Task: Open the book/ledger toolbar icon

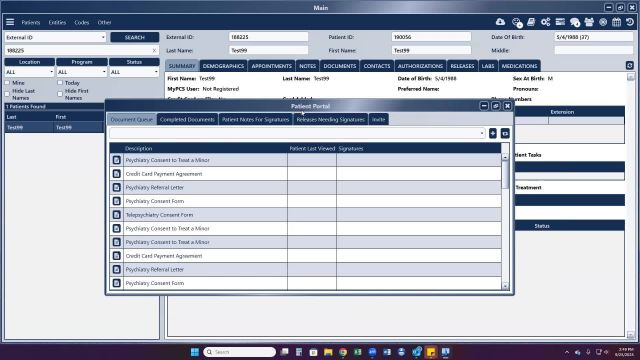Action: (x=531, y=22)
